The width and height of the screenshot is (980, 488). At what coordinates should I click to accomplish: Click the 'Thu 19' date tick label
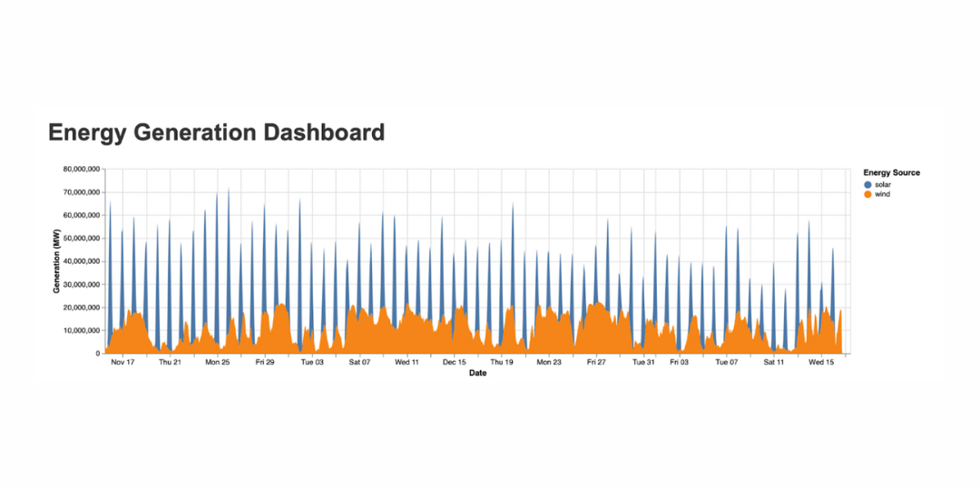point(502,362)
